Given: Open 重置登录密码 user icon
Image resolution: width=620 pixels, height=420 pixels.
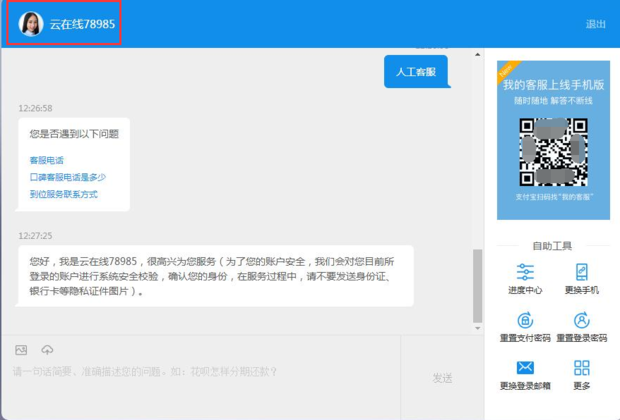Looking at the screenshot, I should click(x=581, y=321).
